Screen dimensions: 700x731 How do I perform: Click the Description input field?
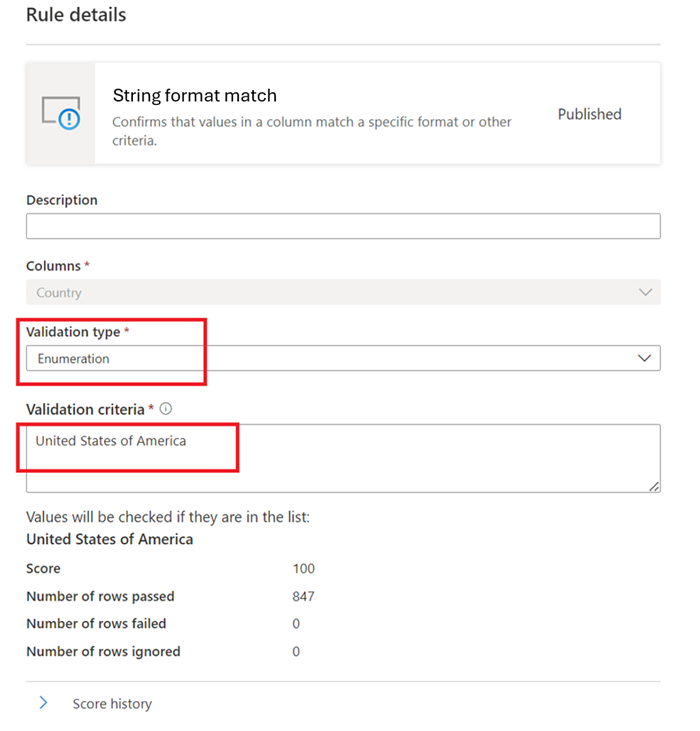[x=343, y=226]
